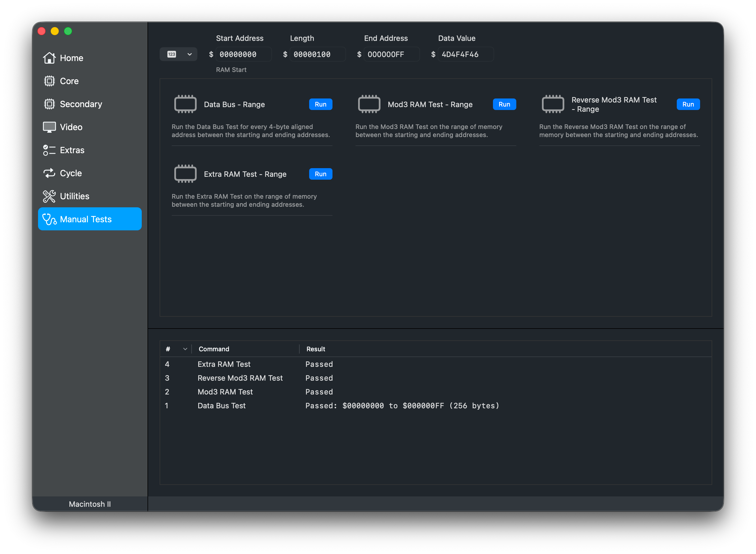Open Extras checklist icon
Image resolution: width=756 pixels, height=554 pixels.
pyautogui.click(x=49, y=150)
